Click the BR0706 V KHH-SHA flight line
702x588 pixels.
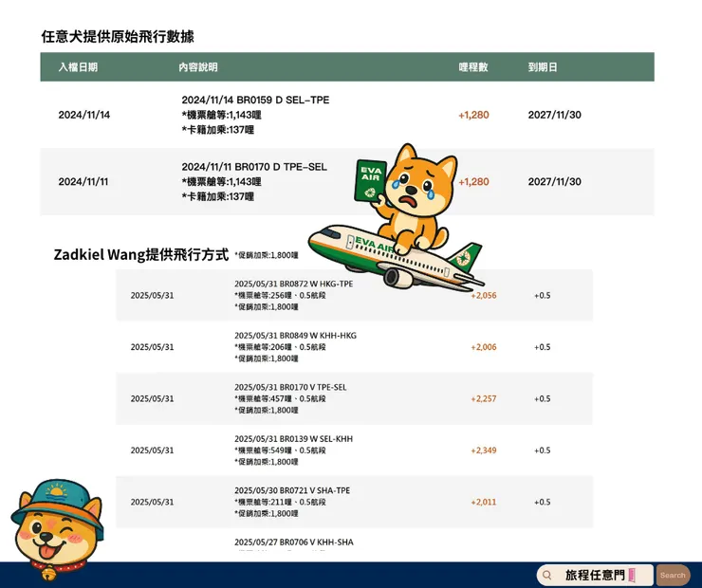point(294,542)
